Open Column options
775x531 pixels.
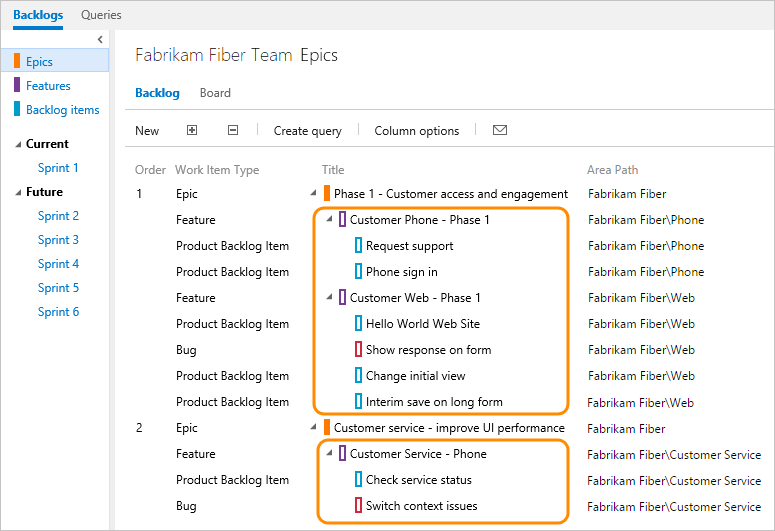(417, 131)
